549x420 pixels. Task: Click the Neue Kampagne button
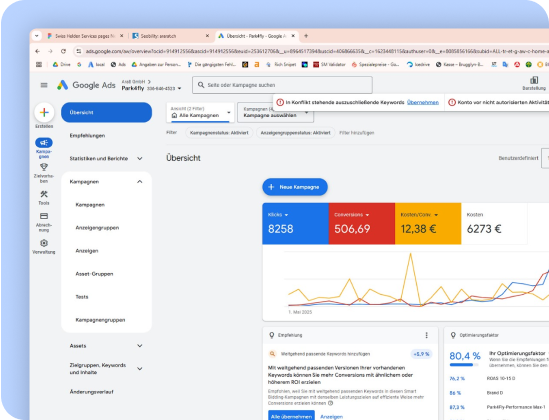click(x=295, y=187)
